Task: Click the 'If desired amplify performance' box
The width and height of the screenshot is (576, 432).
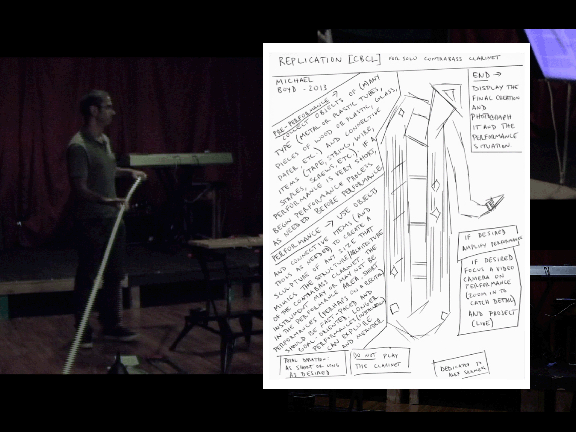Action: (x=490, y=240)
